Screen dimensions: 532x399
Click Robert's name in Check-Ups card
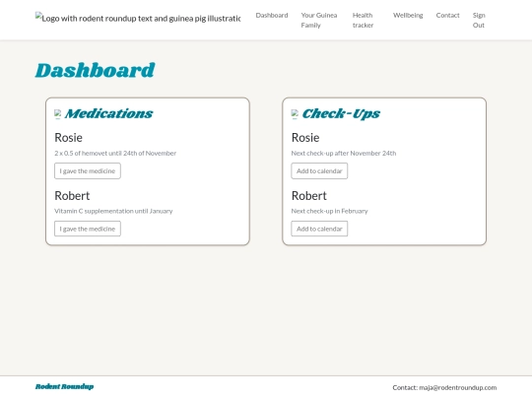pyautogui.click(x=309, y=195)
